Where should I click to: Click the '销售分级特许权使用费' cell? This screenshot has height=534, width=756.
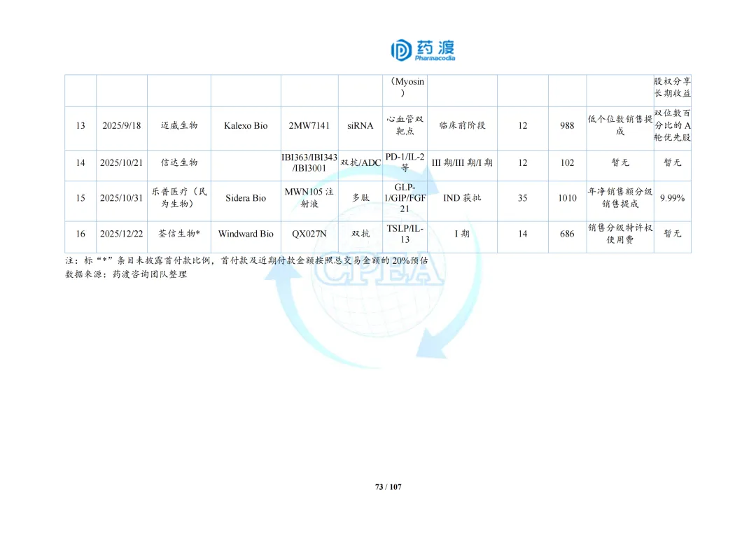pyautogui.click(x=620, y=237)
